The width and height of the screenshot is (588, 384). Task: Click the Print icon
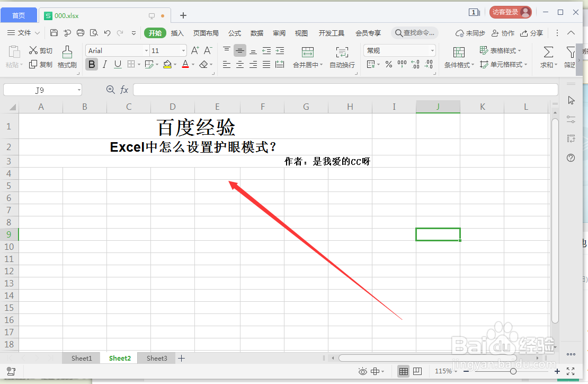coord(80,33)
